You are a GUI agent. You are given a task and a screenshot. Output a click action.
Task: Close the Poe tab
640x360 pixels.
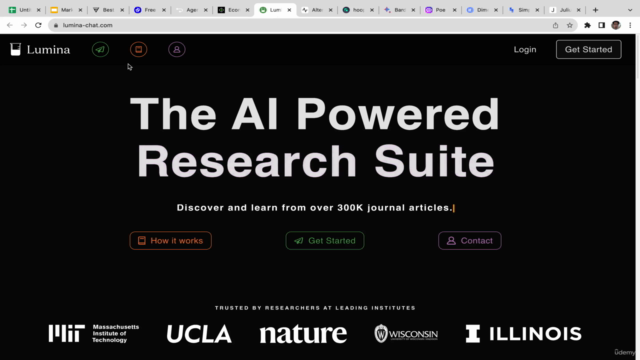tap(454, 10)
